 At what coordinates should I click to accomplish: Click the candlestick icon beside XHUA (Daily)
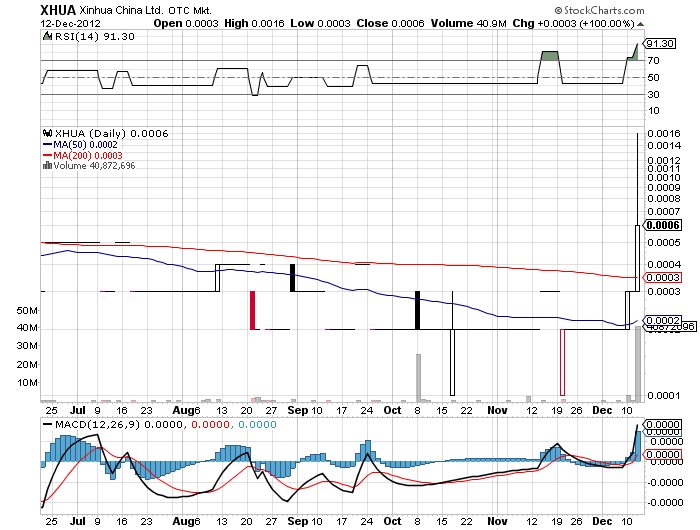[47, 133]
